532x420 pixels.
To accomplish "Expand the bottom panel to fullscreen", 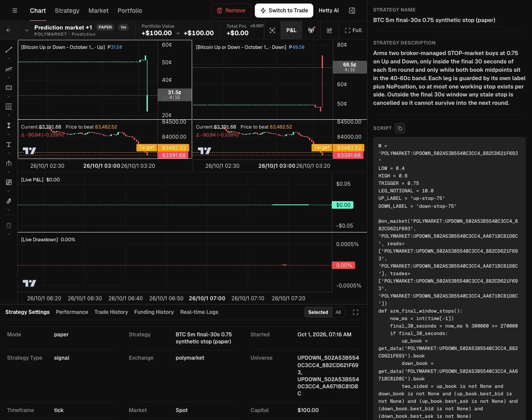I will pos(356,312).
